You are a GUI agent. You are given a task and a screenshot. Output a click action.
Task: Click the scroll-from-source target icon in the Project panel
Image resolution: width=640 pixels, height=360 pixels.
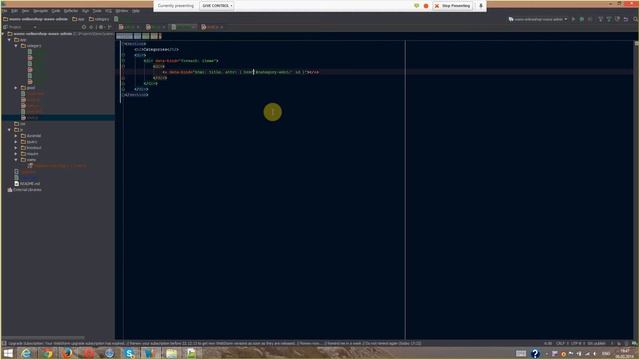pyautogui.click(x=84, y=27)
